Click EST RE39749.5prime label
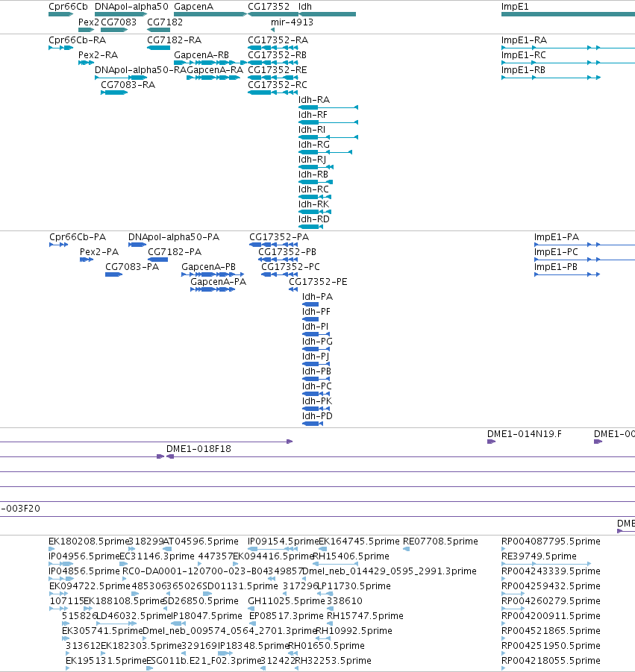Viewport: 635px width, 672px height. click(539, 556)
